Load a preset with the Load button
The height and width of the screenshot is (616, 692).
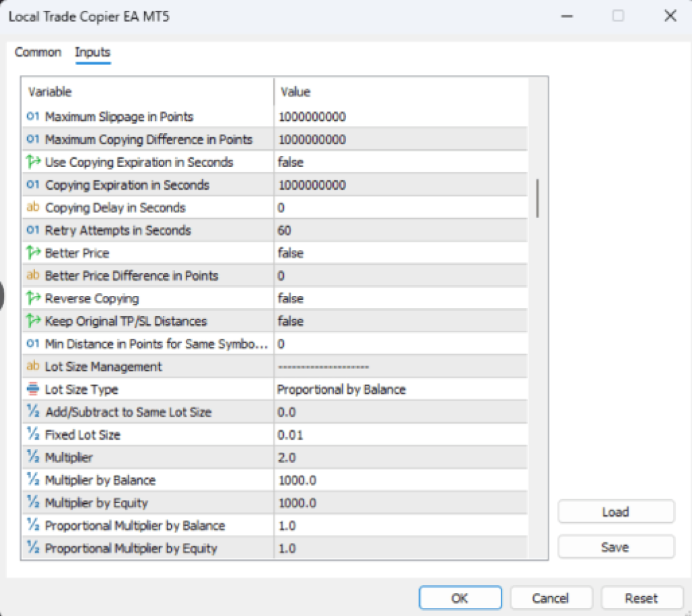tap(616, 511)
